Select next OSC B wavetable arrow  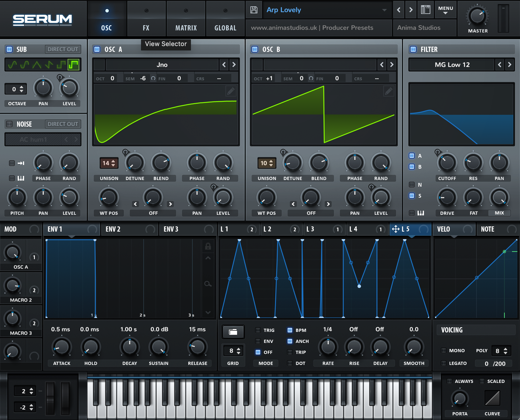[392, 65]
